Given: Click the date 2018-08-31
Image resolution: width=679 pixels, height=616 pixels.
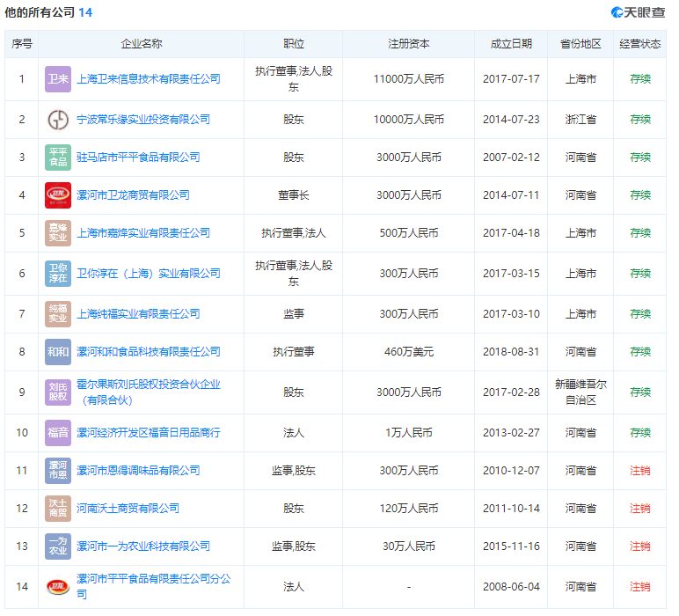Looking at the screenshot, I should click(511, 352).
